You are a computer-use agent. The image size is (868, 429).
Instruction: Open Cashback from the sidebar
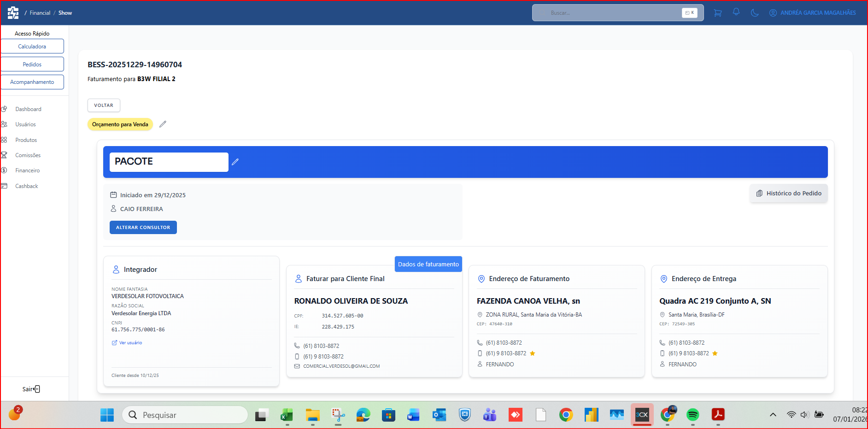(x=26, y=186)
